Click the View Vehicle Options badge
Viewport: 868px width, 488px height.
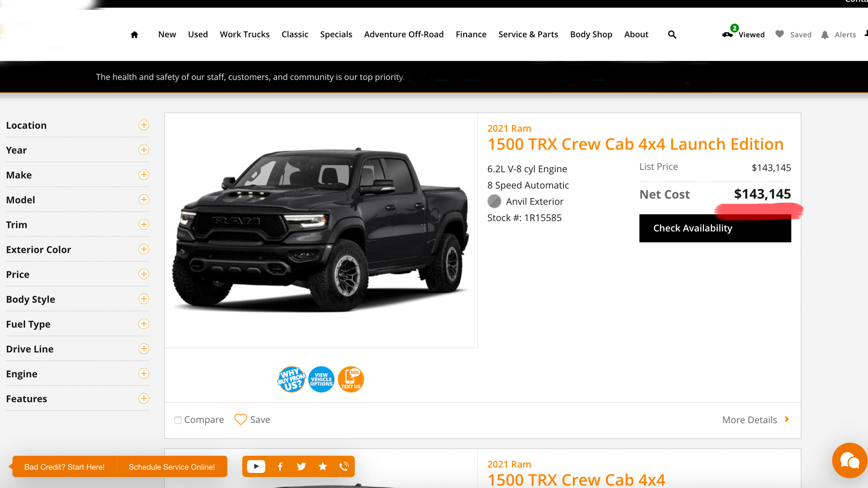321,379
